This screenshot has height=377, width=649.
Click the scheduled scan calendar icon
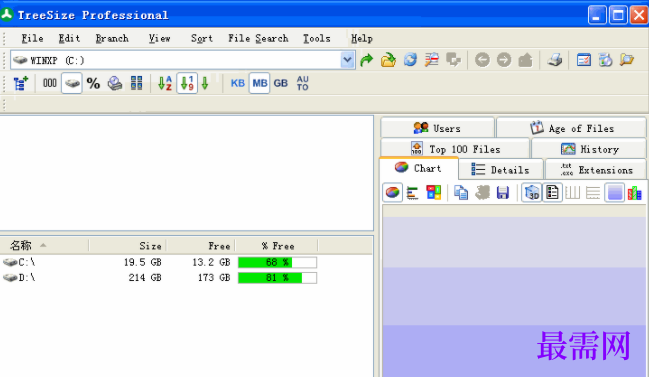click(605, 60)
